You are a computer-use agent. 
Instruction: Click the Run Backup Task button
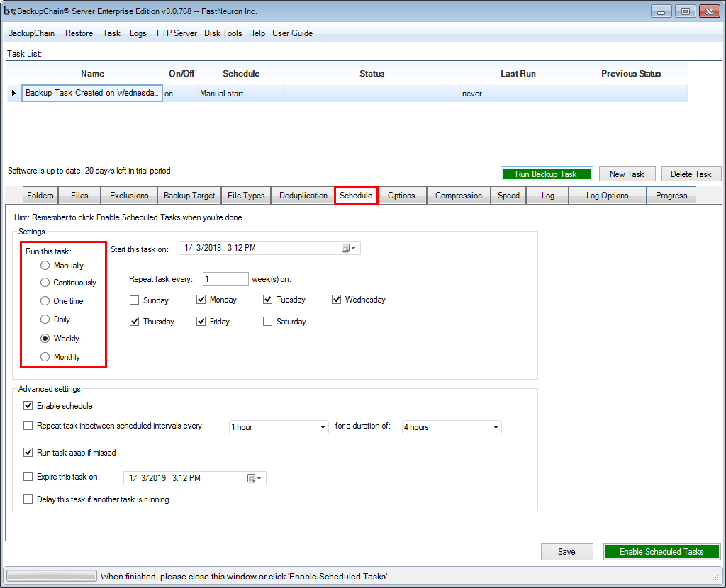(x=547, y=174)
